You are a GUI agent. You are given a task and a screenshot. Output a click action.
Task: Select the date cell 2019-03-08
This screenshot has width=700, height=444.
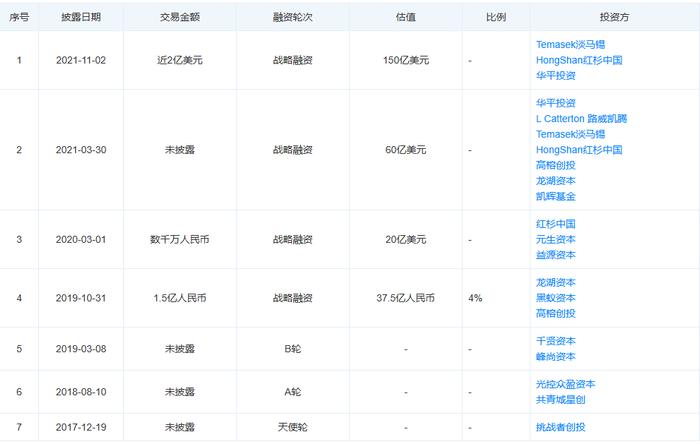81,349
